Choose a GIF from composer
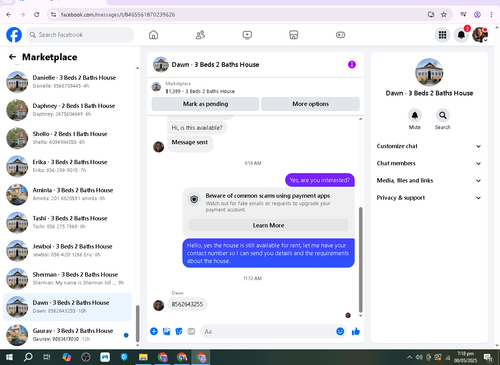Image resolution: width=500 pixels, height=365 pixels. pos(191,331)
